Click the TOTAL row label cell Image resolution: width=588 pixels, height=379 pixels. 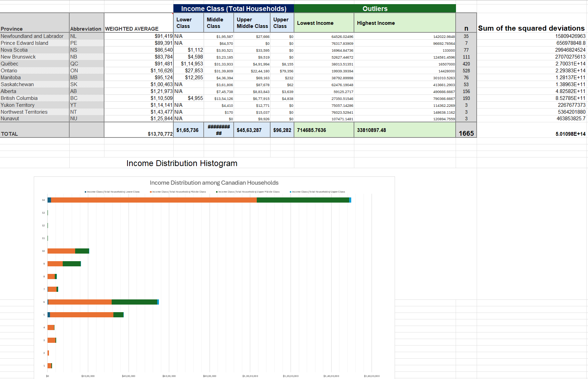10,134
